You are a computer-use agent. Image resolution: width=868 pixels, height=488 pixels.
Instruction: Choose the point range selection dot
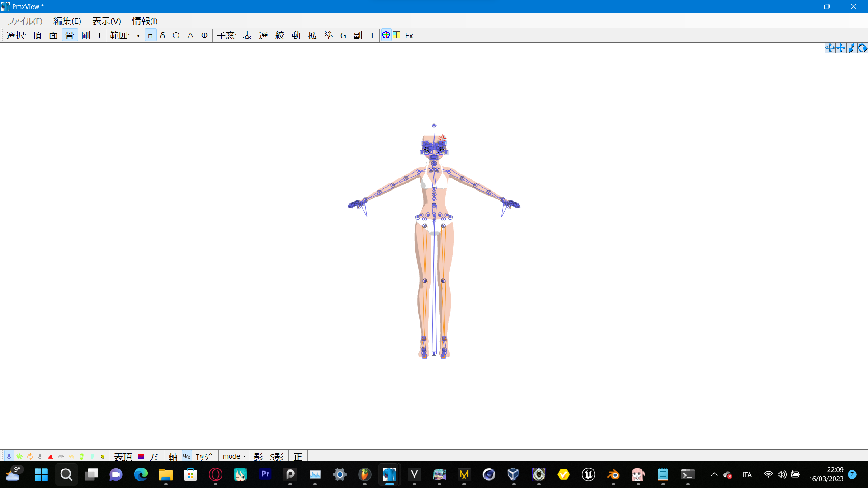pyautogui.click(x=138, y=36)
